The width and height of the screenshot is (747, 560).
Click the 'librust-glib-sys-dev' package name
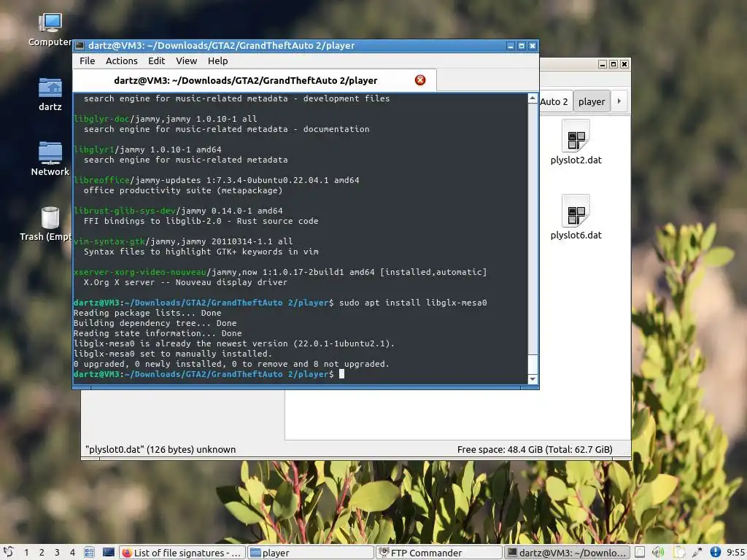(x=124, y=211)
